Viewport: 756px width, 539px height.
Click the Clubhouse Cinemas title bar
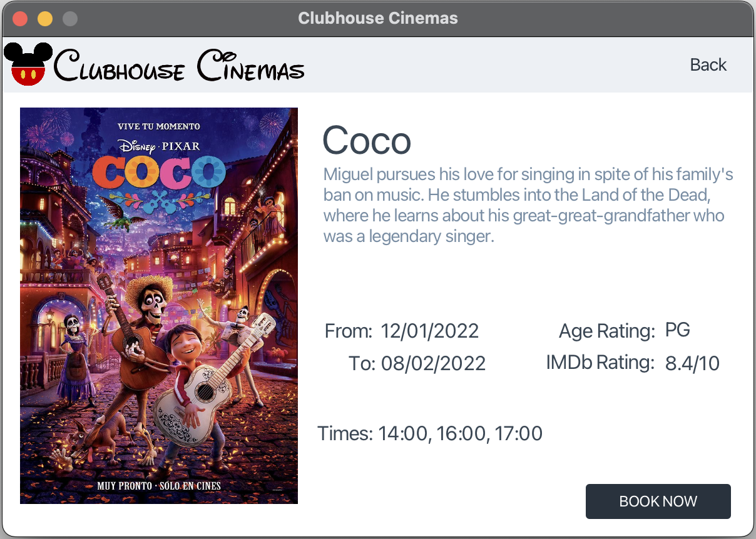point(378,18)
